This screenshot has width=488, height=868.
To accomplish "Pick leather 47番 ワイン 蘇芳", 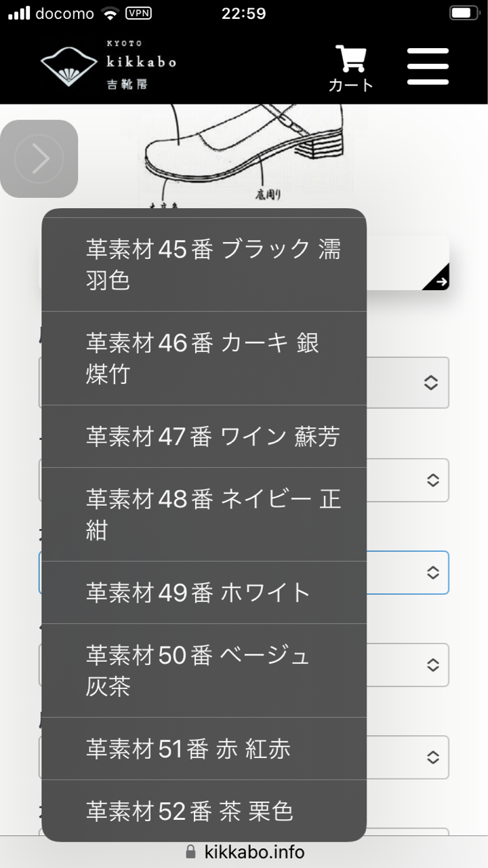I will (203, 436).
